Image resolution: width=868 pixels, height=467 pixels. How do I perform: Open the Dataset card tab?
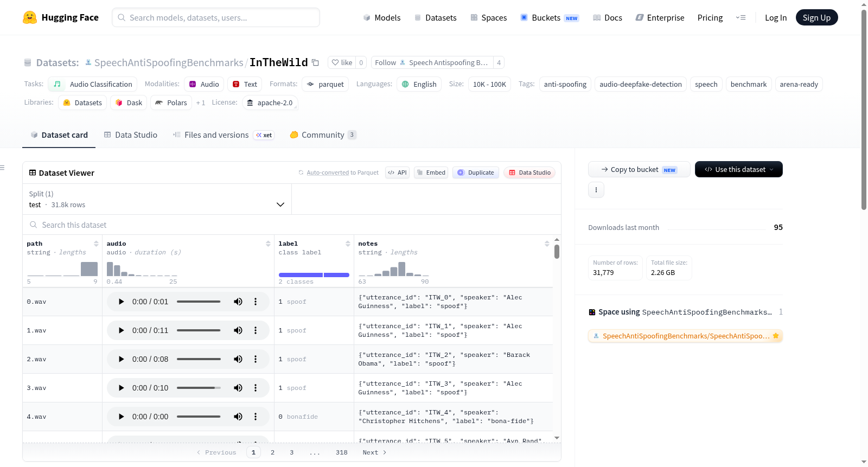59,135
